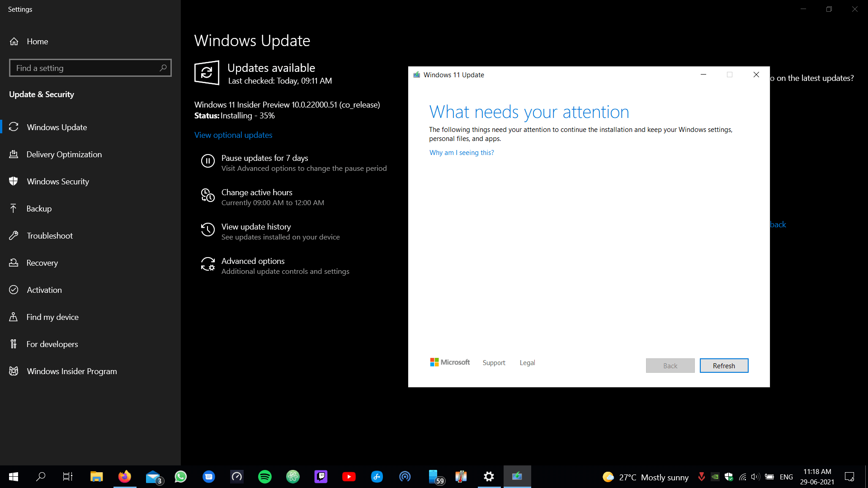Screen dimensions: 868x488
Task: Open For developers settings
Action: click(52, 344)
